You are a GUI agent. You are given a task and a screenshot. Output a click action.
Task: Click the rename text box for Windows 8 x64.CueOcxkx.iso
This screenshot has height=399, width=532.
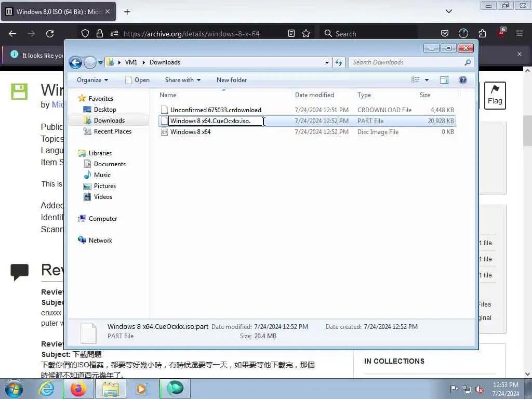tap(216, 121)
